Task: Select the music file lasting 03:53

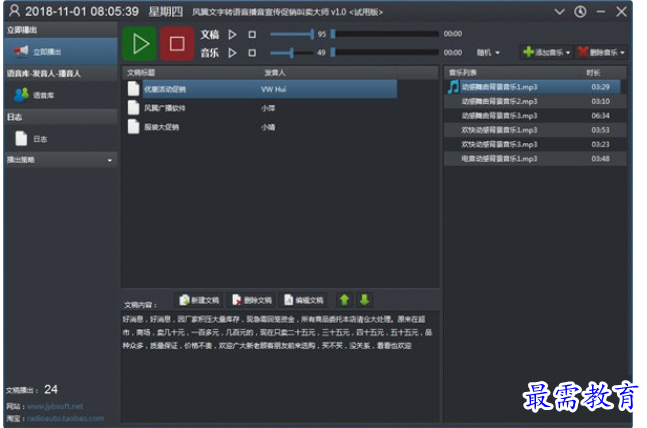Action: (535, 130)
